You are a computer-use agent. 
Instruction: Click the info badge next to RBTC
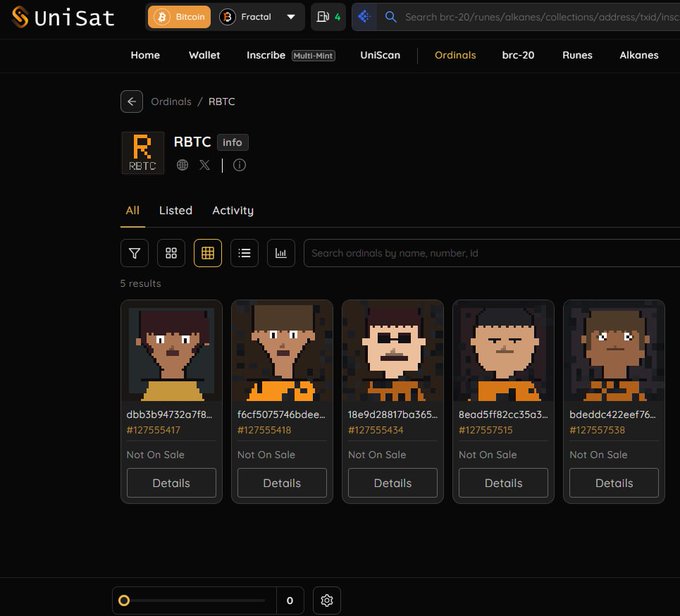point(232,142)
